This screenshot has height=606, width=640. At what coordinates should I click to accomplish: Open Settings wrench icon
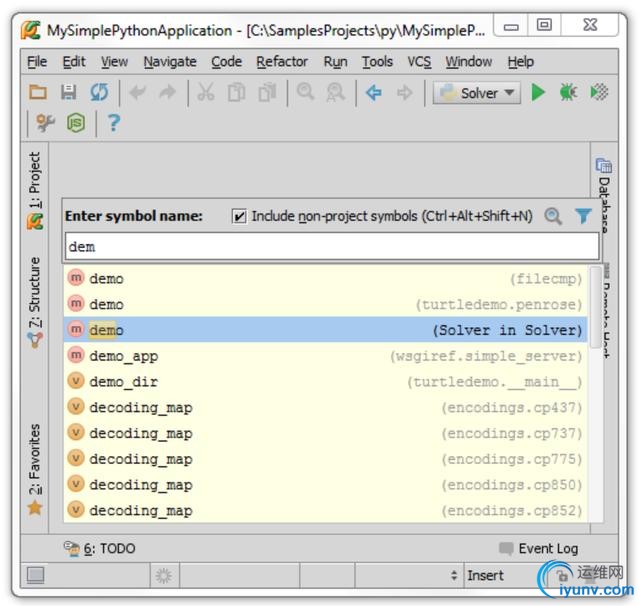click(45, 122)
